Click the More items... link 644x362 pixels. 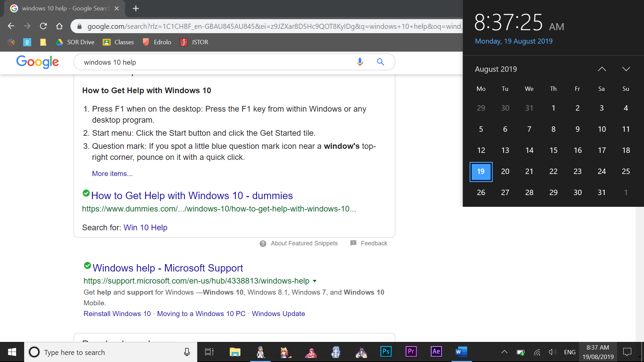pyautogui.click(x=112, y=174)
